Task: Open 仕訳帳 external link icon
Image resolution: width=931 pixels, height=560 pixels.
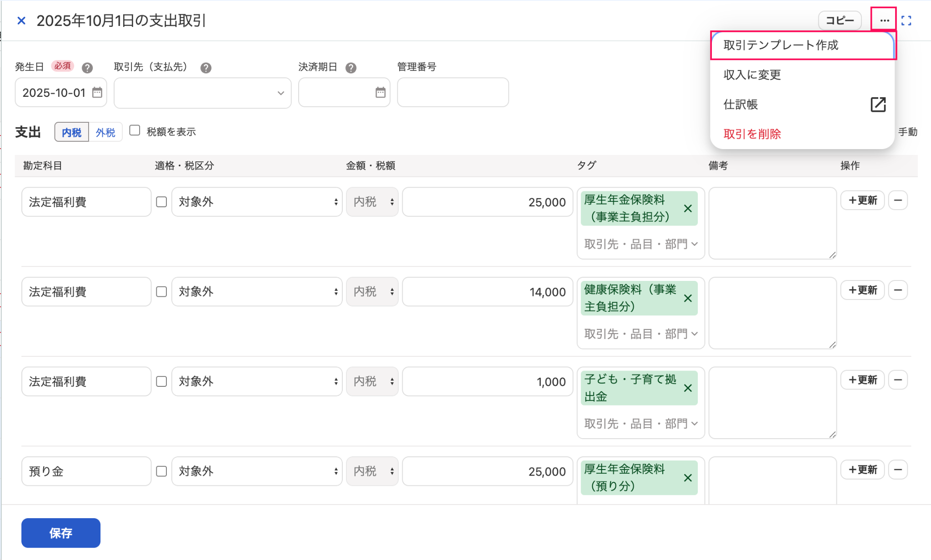Action: point(878,105)
